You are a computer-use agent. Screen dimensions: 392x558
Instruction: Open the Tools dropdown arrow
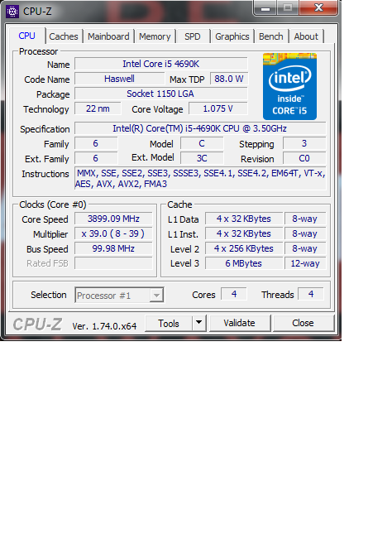[199, 323]
